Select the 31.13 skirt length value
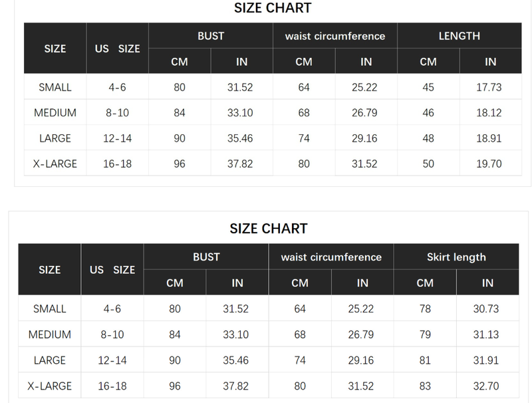 [487, 335]
